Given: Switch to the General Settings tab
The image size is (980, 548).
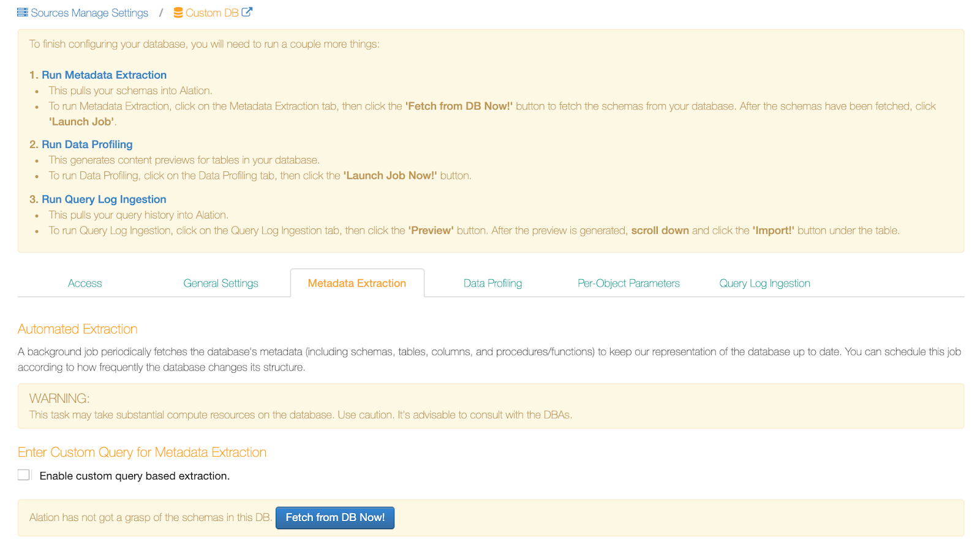Looking at the screenshot, I should [x=221, y=283].
